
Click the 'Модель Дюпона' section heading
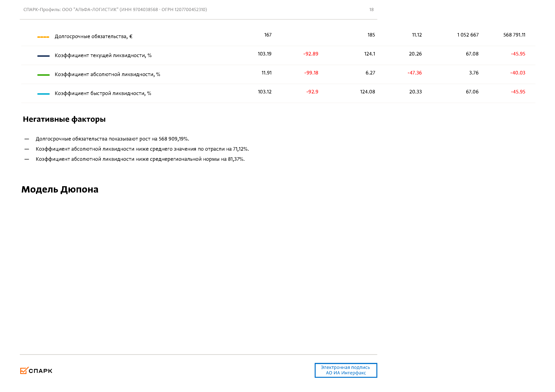tap(60, 189)
